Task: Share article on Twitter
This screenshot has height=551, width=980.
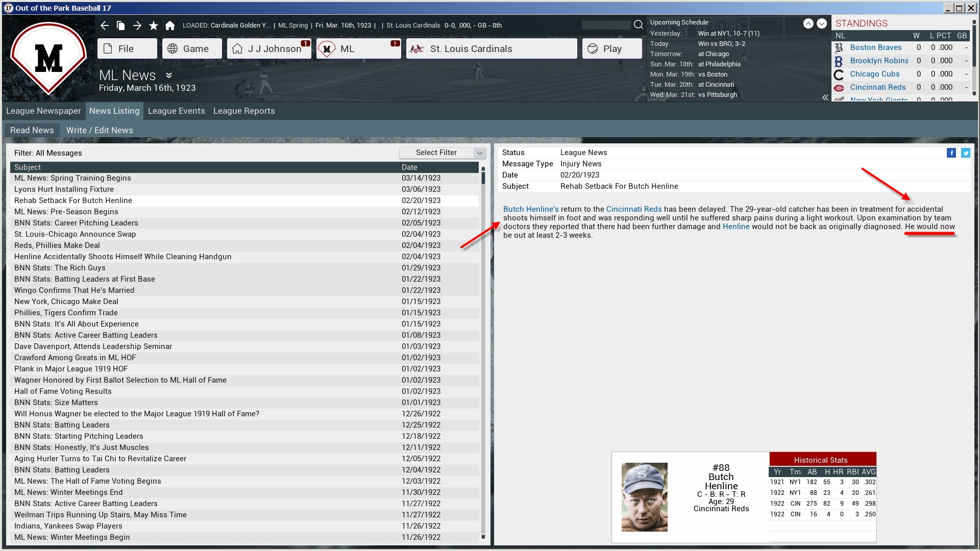Action: pyautogui.click(x=966, y=153)
